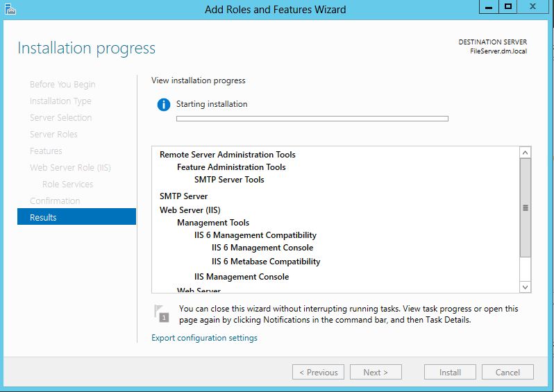This screenshot has width=554, height=392.
Task: Select Before You Begin in the left navigation
Action: 62,84
